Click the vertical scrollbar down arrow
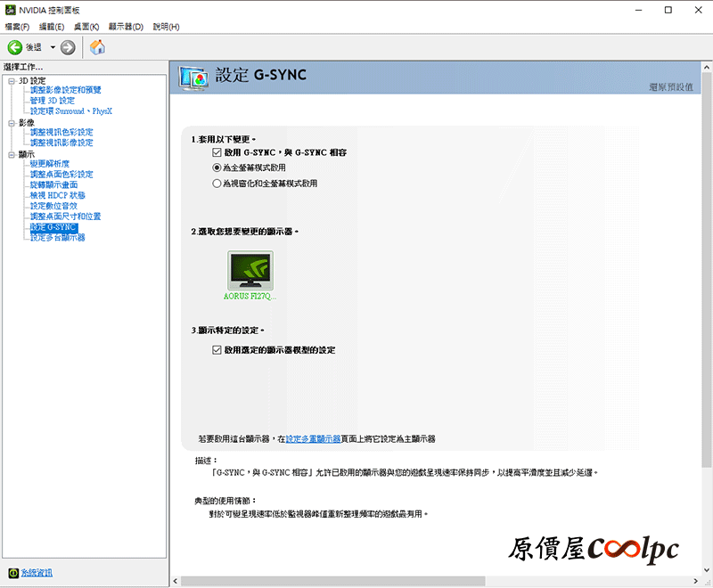 tap(706, 570)
